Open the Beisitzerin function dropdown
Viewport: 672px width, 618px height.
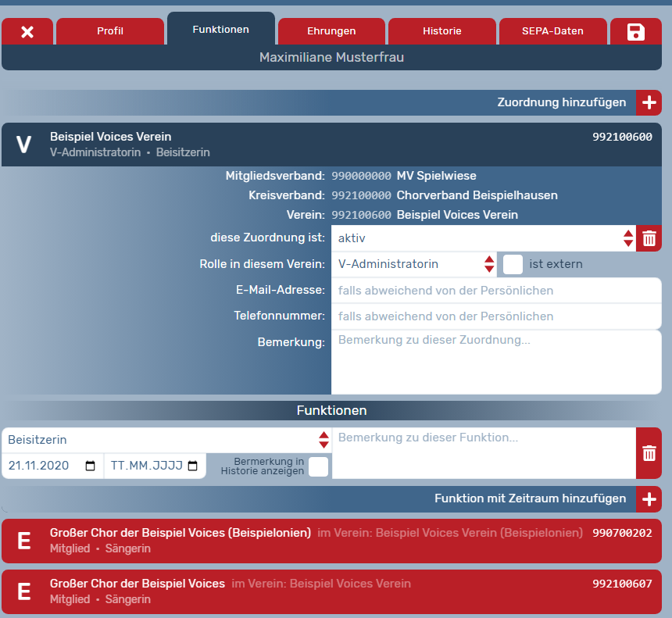166,440
